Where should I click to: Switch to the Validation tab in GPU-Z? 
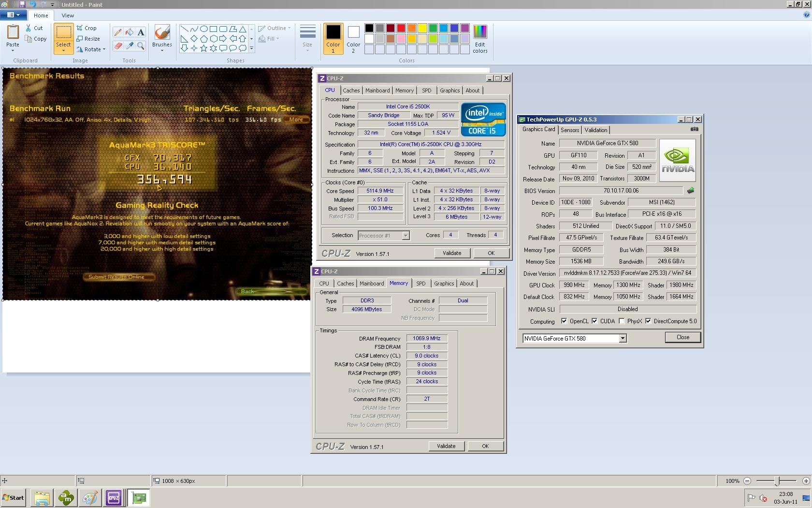tap(596, 130)
